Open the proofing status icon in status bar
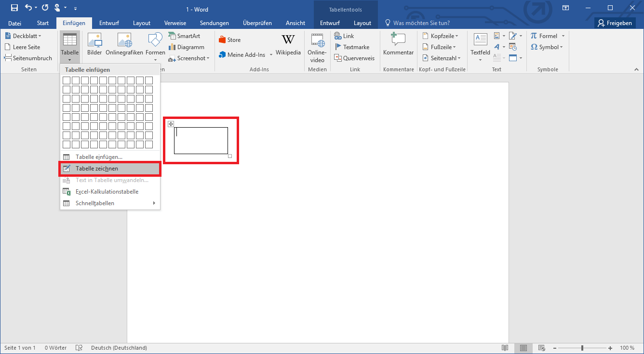 point(79,348)
